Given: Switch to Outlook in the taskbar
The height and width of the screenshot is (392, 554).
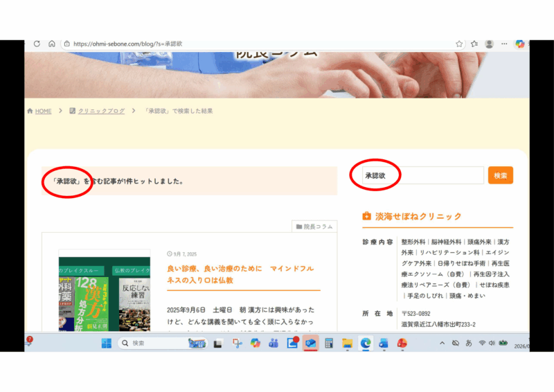Looking at the screenshot, I should pos(310,344).
